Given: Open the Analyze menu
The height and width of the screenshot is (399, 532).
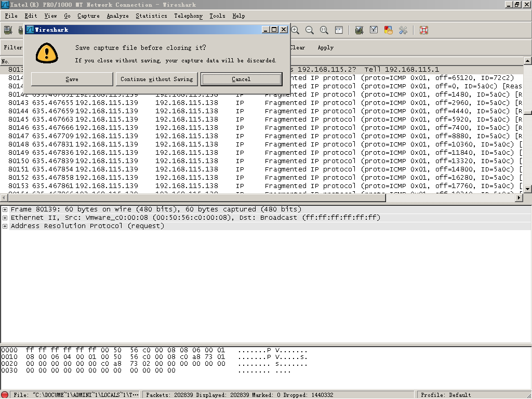Looking at the screenshot, I should (118, 16).
